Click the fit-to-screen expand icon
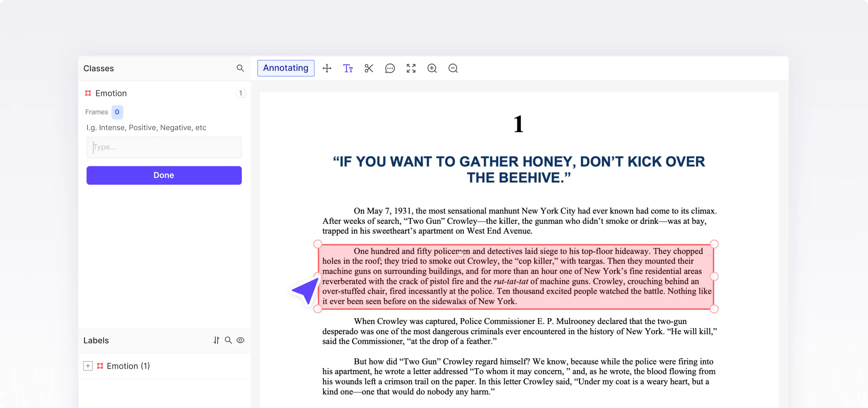The height and width of the screenshot is (408, 868). (x=411, y=68)
